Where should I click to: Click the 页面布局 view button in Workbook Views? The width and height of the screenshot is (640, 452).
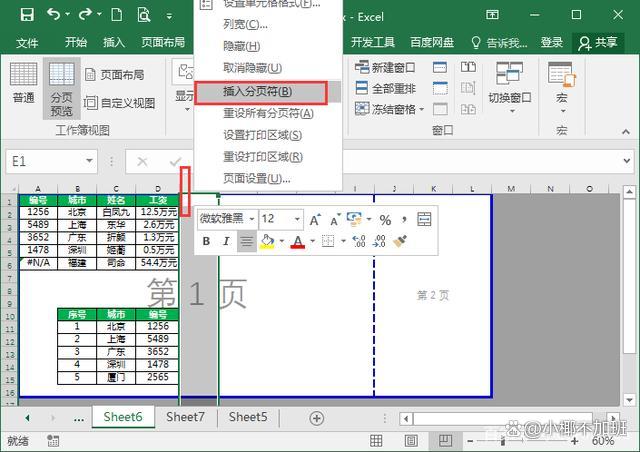pyautogui.click(x=115, y=75)
